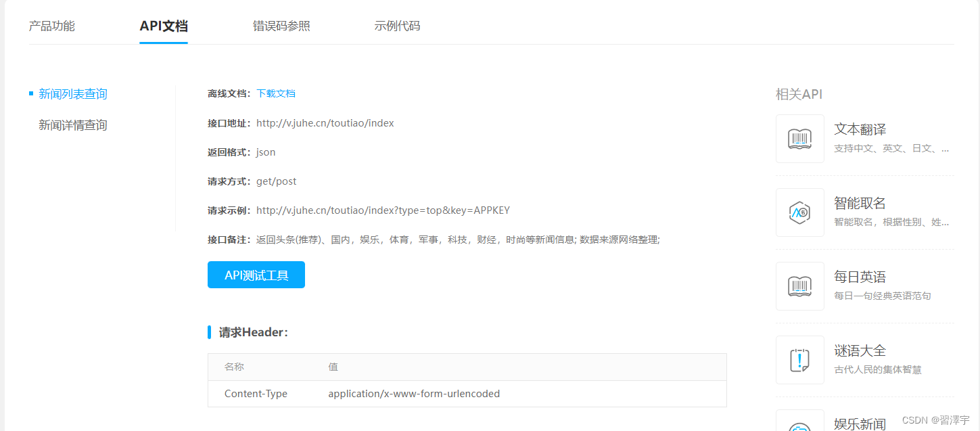Open the 智能取名 related API title
Image resolution: width=980 pixels, height=431 pixels.
tap(860, 203)
